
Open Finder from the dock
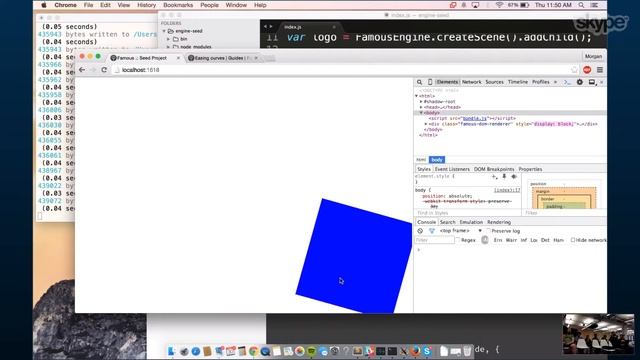[x=172, y=351]
